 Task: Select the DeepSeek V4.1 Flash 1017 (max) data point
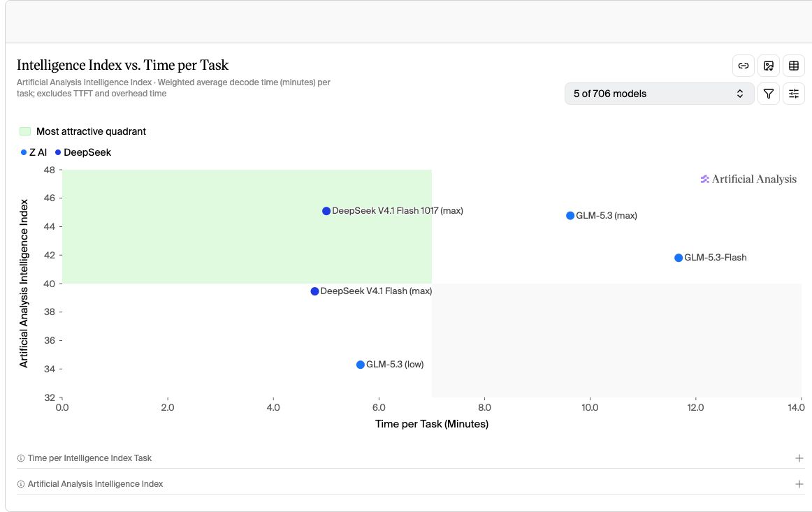coord(326,211)
